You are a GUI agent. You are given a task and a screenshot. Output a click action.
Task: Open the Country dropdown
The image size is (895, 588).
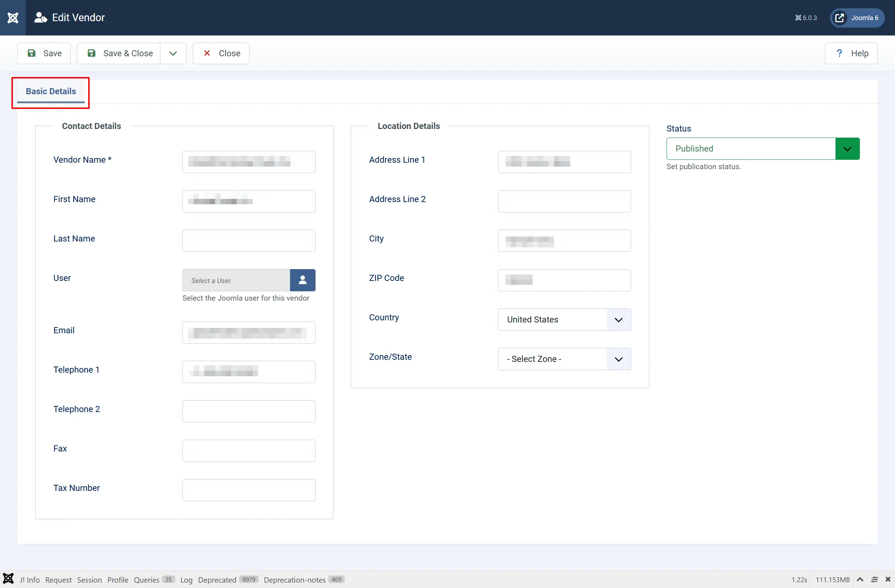click(564, 320)
